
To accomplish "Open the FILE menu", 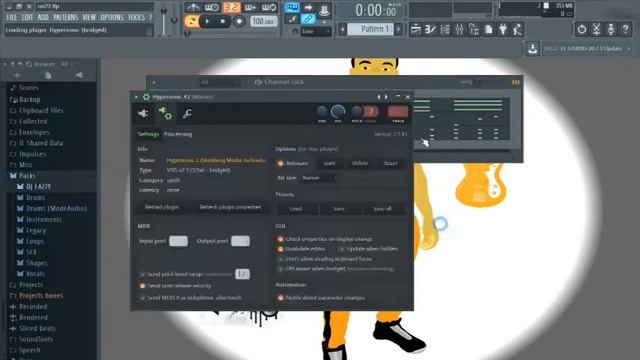I will pyautogui.click(x=11, y=18).
